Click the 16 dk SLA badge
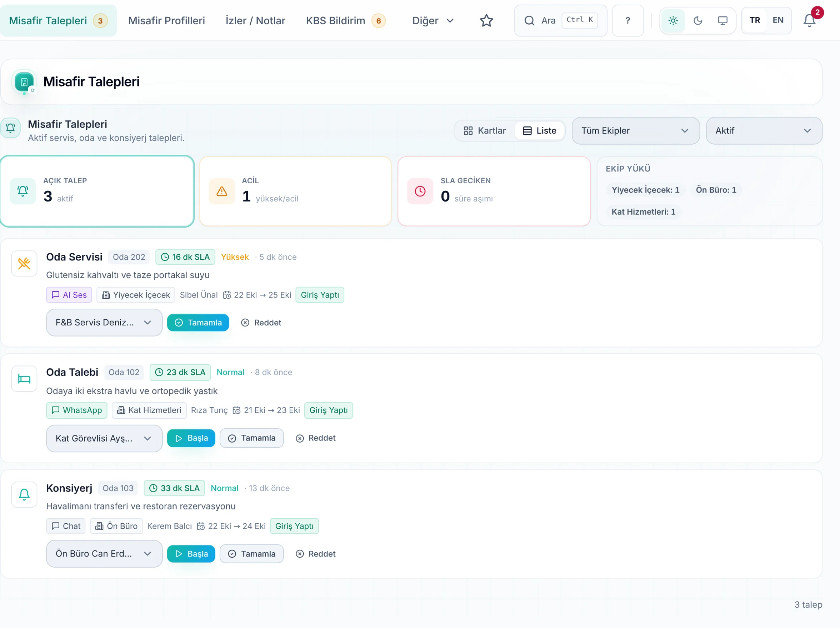840x628 pixels. pyautogui.click(x=185, y=257)
